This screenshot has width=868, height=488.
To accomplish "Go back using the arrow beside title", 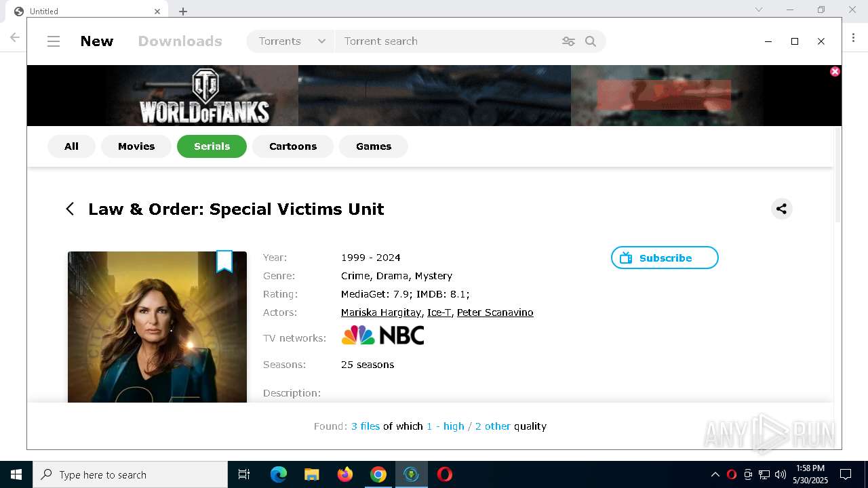I will [70, 209].
